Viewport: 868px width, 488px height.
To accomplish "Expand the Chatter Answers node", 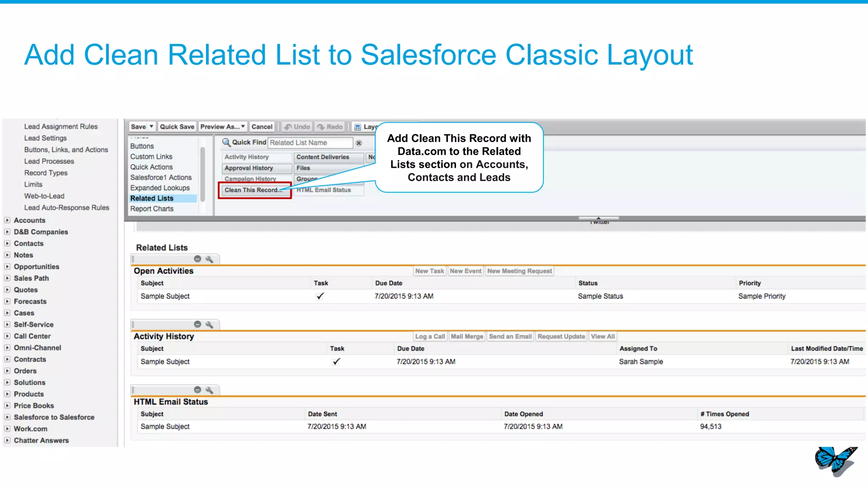I will pyautogui.click(x=7, y=440).
